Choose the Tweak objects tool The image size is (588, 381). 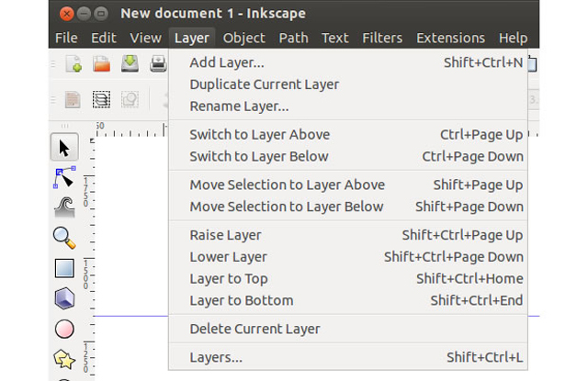(x=63, y=208)
